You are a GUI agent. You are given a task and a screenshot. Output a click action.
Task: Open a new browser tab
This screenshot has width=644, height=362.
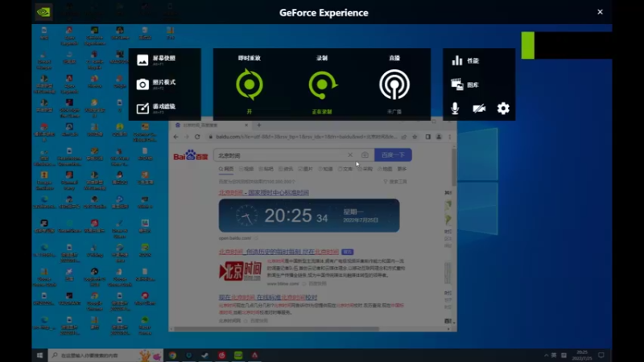pos(258,125)
